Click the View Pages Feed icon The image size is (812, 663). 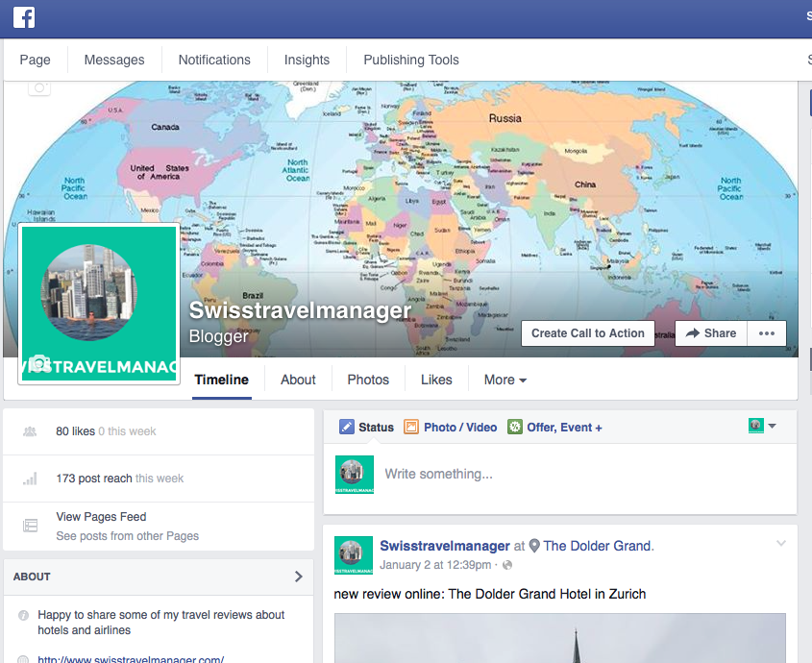30,526
